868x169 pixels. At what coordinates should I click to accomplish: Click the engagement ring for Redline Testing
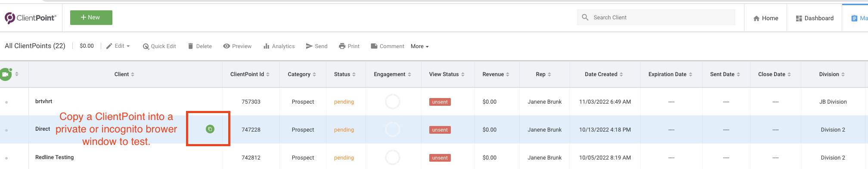(393, 157)
